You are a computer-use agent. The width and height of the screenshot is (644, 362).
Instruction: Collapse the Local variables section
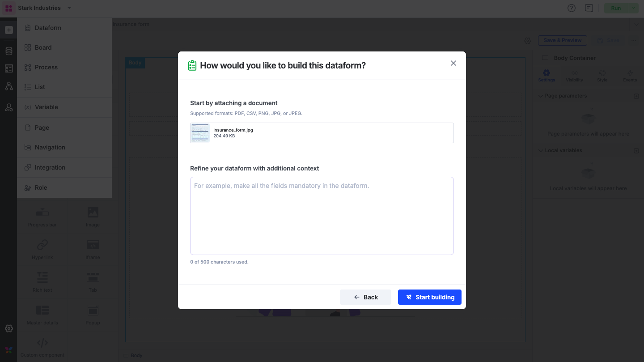(x=541, y=150)
